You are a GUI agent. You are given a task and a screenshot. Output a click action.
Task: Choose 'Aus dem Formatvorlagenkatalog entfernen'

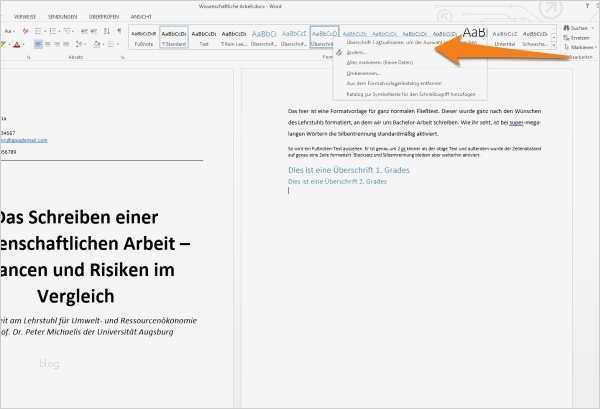pos(410,83)
